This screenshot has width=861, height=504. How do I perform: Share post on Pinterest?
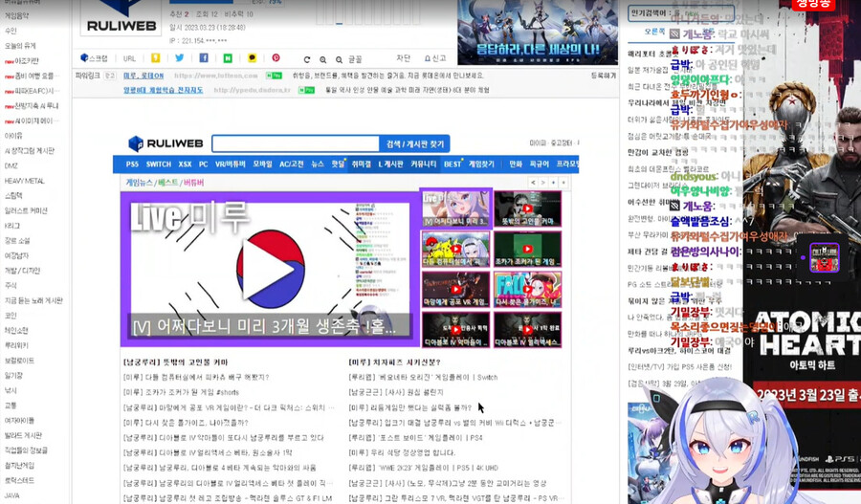coord(276,57)
